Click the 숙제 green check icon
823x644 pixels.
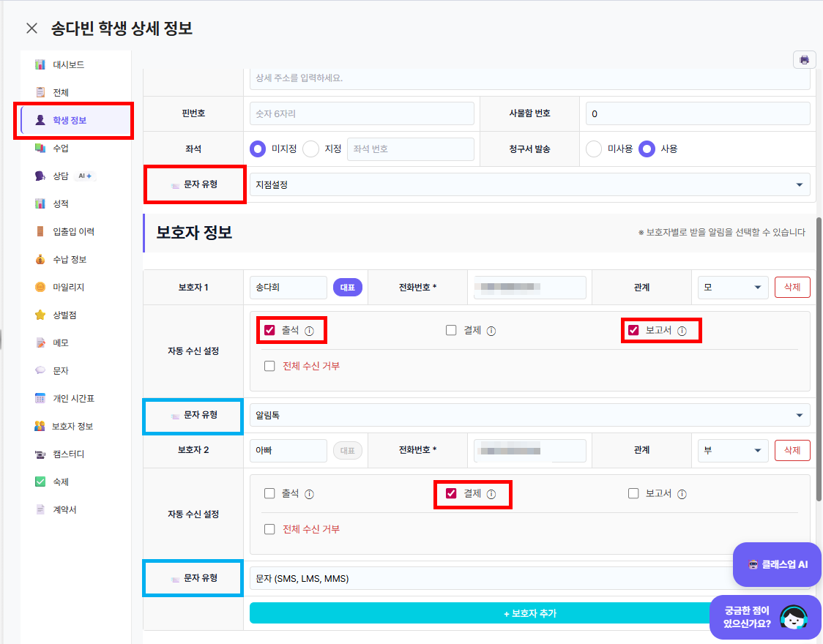(x=40, y=482)
